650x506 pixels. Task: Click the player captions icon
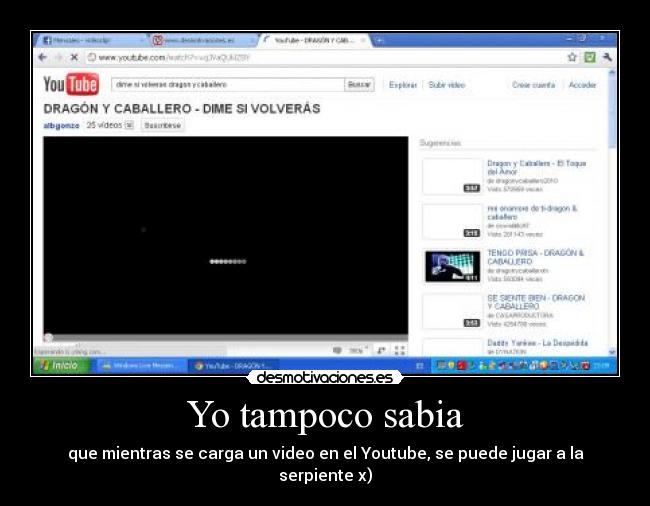pyautogui.click(x=337, y=351)
